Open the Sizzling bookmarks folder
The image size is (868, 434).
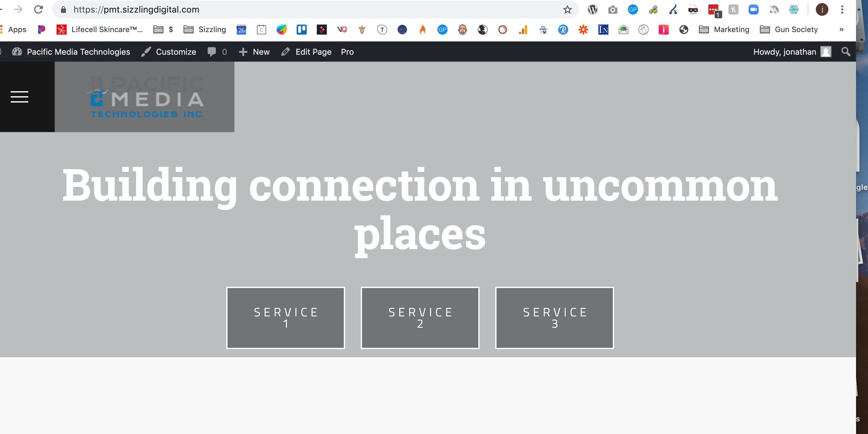[205, 30]
